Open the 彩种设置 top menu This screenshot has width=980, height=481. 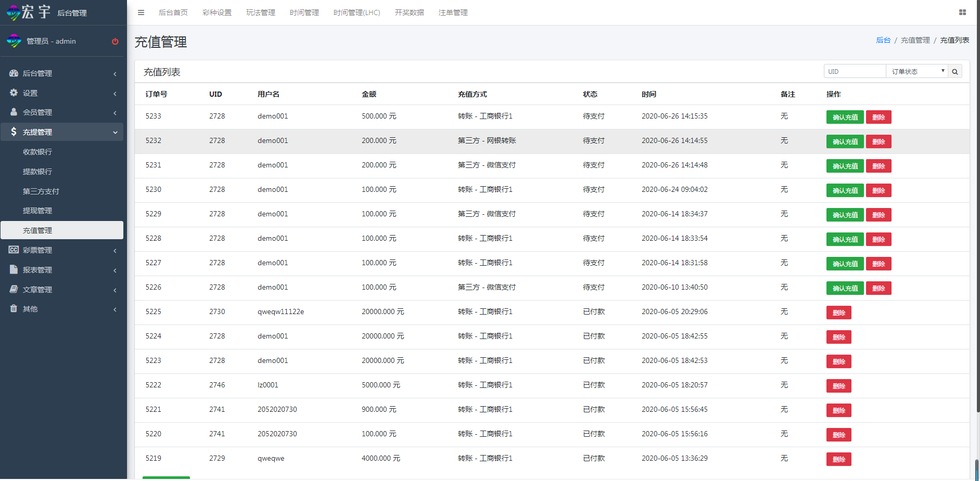click(217, 12)
